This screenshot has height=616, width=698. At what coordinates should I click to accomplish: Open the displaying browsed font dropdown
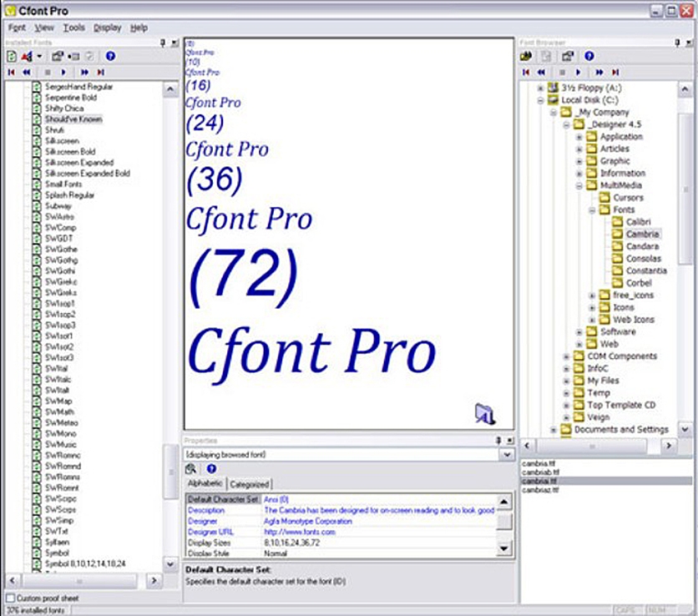507,454
